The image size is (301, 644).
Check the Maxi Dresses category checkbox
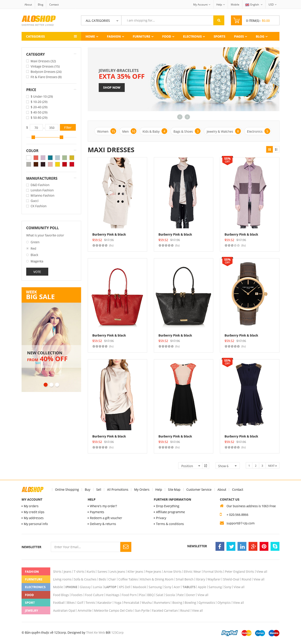(27, 61)
